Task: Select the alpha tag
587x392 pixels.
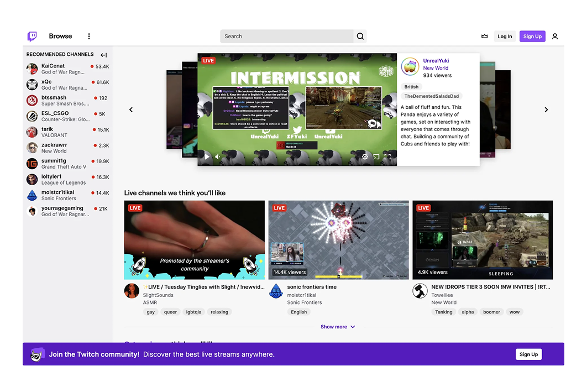Action: tap(468, 312)
